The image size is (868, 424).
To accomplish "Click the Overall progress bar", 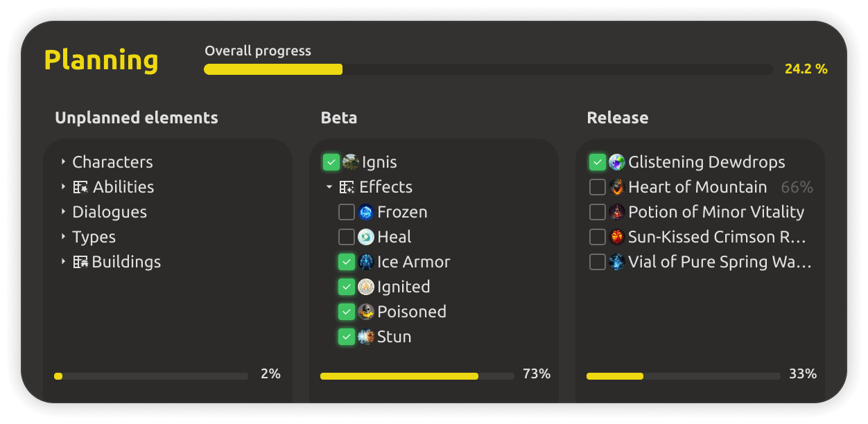I will 489,69.
